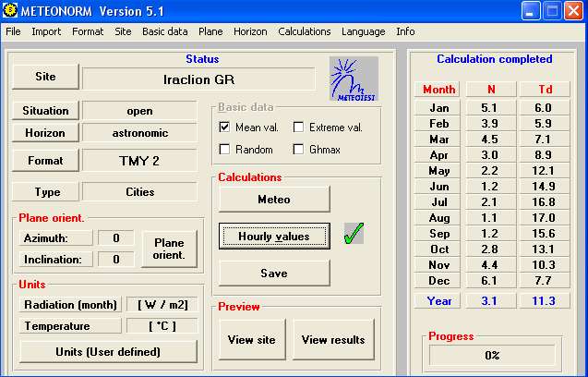This screenshot has width=588, height=377.
Task: Open the Language menu
Action: (364, 31)
